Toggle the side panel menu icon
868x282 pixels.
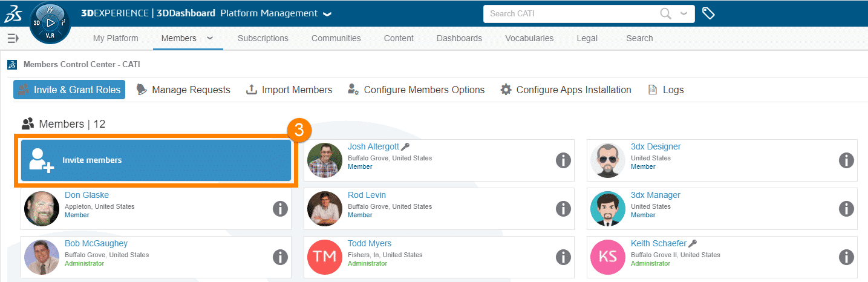pyautogui.click(x=13, y=38)
